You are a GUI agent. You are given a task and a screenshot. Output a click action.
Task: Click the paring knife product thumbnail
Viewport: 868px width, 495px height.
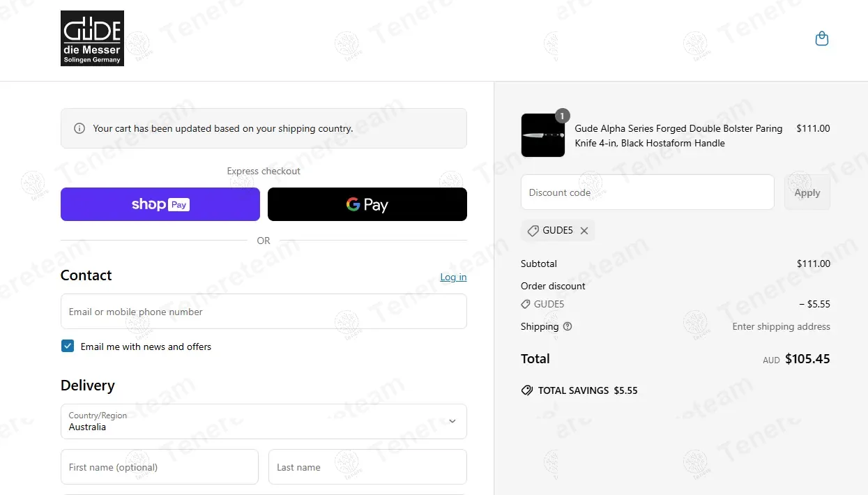pos(543,135)
